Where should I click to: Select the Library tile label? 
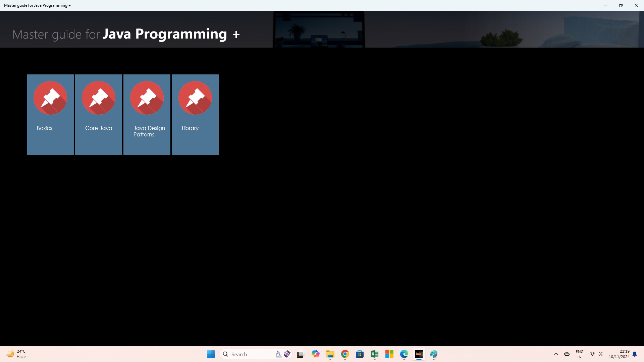point(190,128)
